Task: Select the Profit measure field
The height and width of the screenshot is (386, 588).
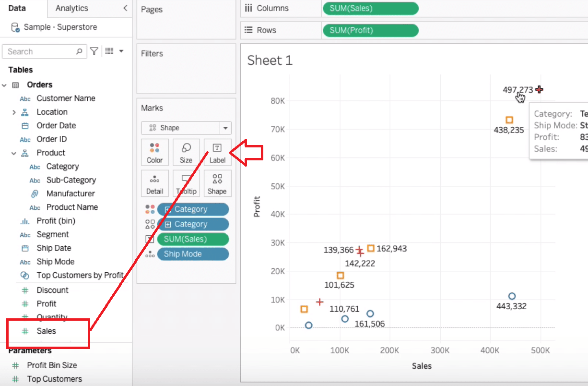Action: click(47, 304)
